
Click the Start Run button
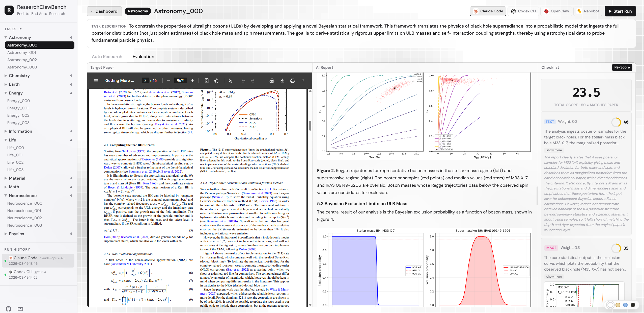[620, 11]
